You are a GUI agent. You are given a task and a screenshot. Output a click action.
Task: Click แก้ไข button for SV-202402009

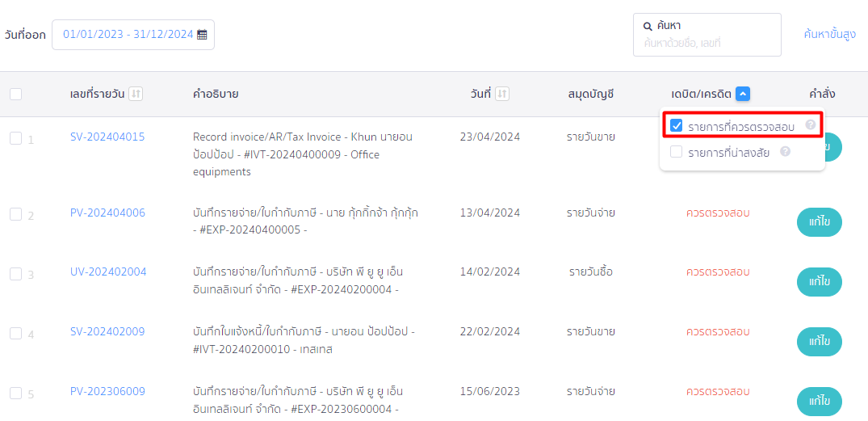[x=820, y=341]
